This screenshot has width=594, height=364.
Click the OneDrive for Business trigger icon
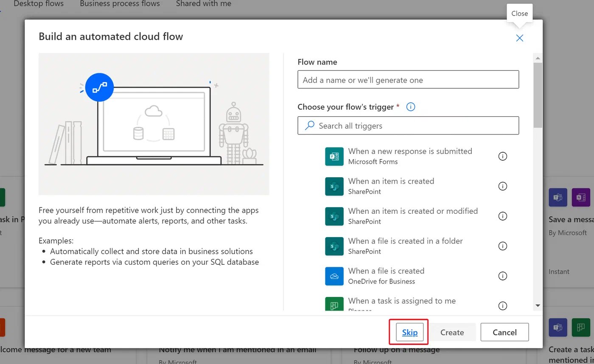(x=334, y=276)
